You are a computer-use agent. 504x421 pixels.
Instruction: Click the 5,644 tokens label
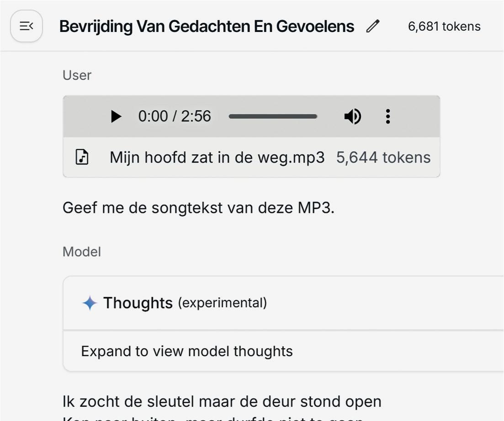click(383, 158)
